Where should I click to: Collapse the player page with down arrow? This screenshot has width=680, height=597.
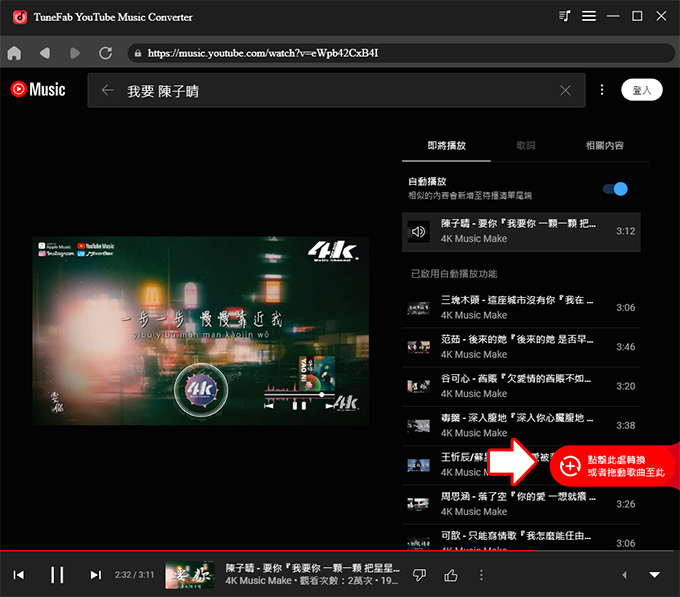pyautogui.click(x=654, y=575)
